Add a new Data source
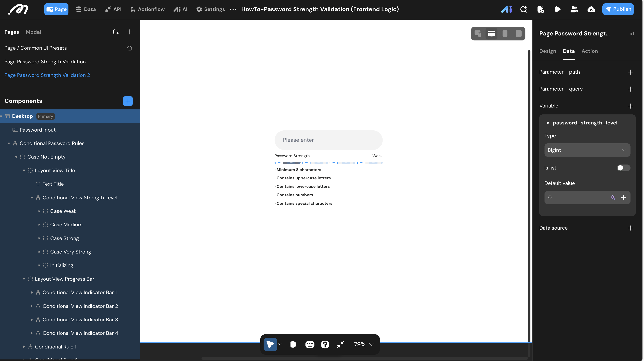 (x=631, y=228)
